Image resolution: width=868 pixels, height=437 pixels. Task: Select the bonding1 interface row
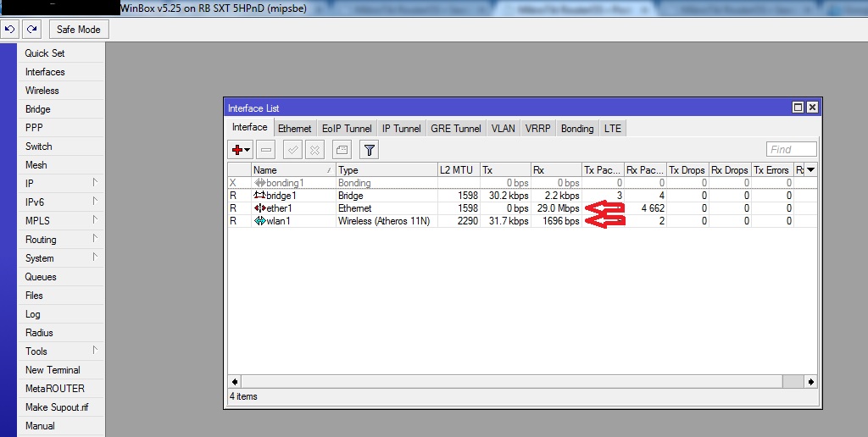pyautogui.click(x=522, y=183)
